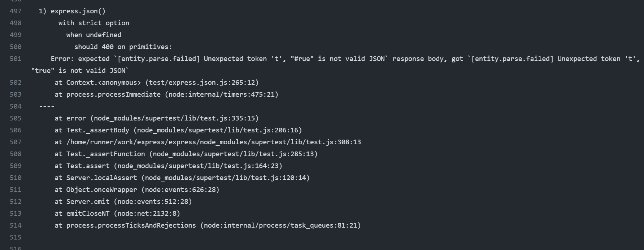Click line number 504 by the dashes
Image resolution: width=644 pixels, height=250 pixels.
(16, 106)
